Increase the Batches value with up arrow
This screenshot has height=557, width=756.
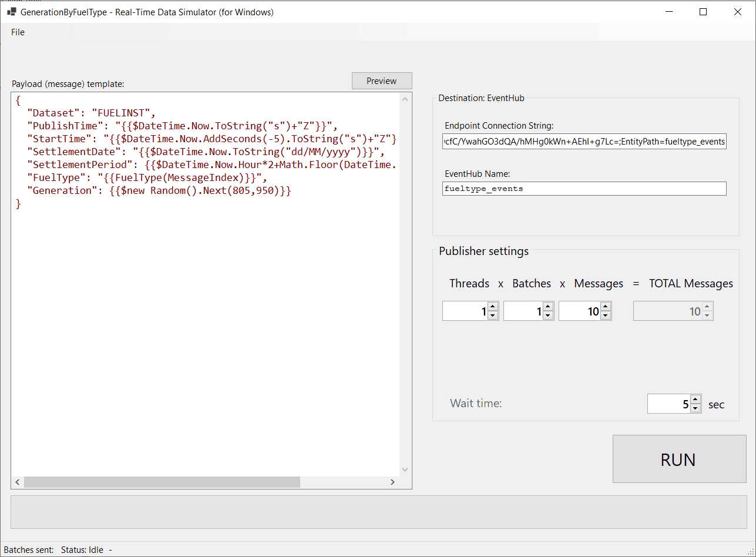[547, 306]
